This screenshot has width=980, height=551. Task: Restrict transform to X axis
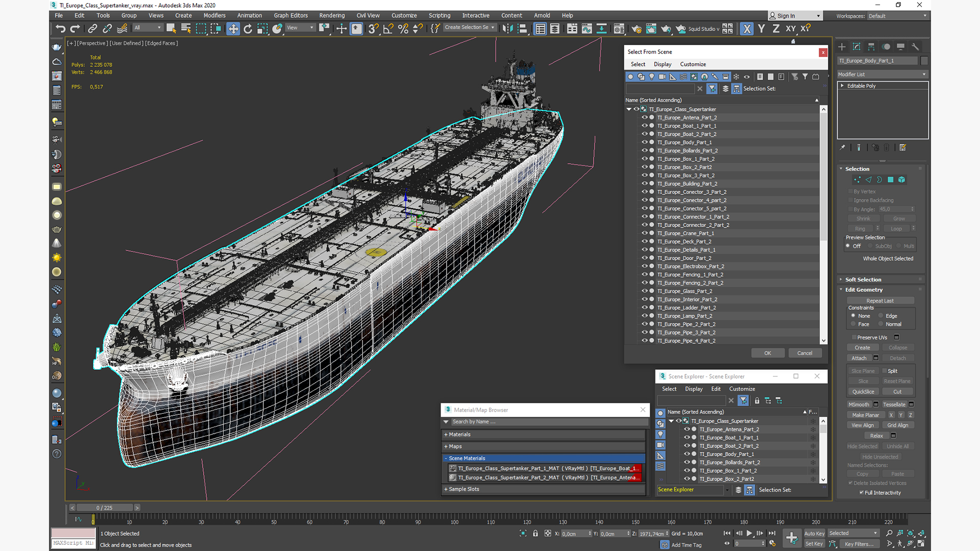coord(747,29)
